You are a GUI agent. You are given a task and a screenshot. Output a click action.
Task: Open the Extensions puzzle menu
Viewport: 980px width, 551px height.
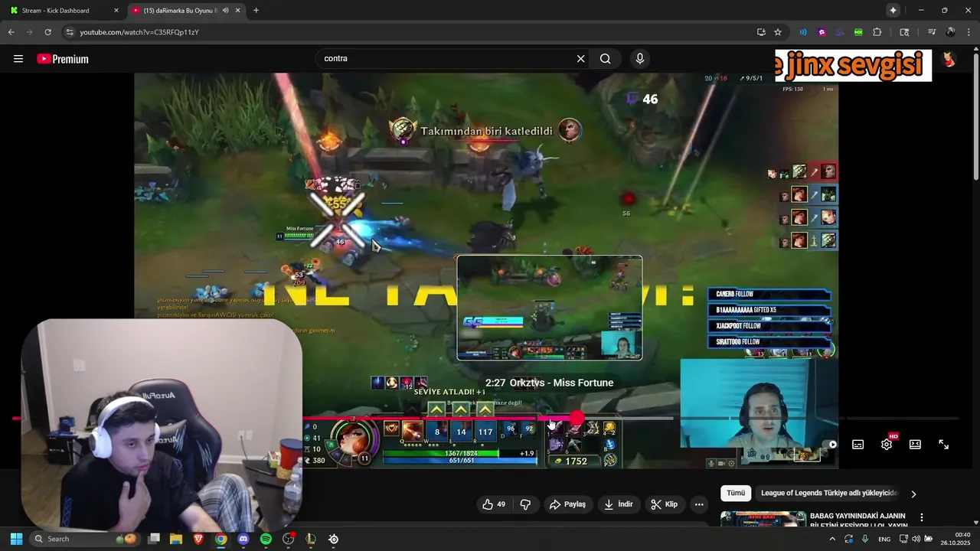[x=877, y=32]
